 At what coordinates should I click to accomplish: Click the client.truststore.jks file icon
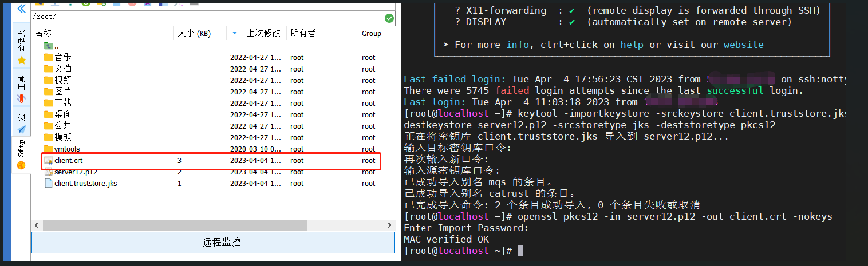49,184
